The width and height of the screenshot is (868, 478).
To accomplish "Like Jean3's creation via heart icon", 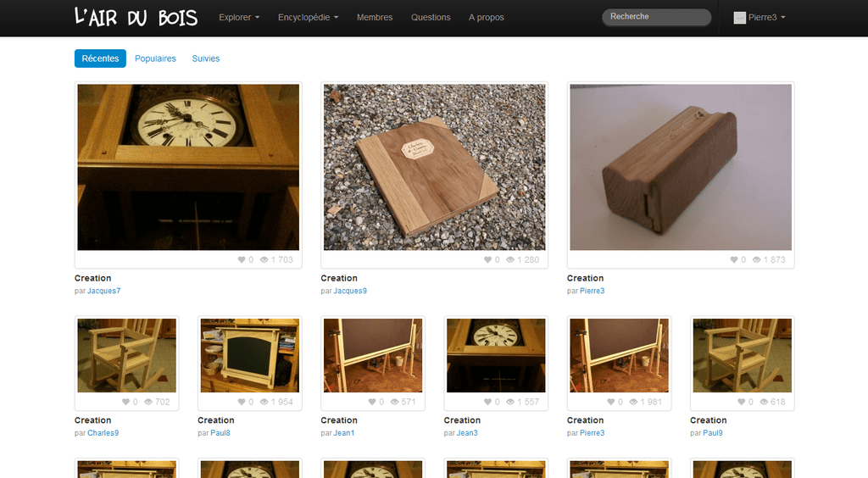I will [487, 402].
